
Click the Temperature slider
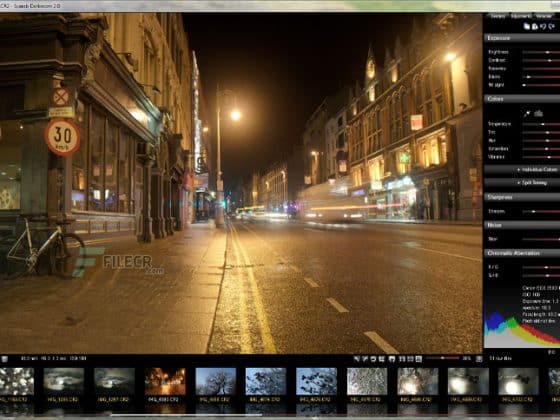(541, 124)
